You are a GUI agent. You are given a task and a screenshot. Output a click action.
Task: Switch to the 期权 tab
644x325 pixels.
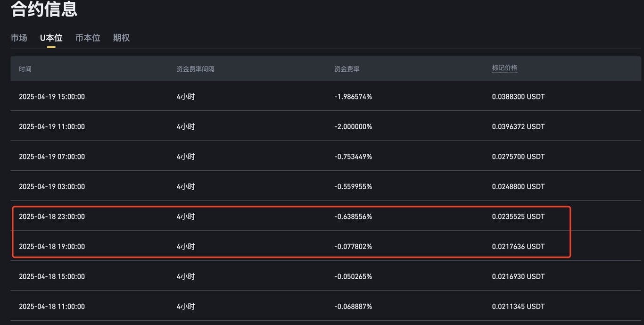[x=121, y=38]
